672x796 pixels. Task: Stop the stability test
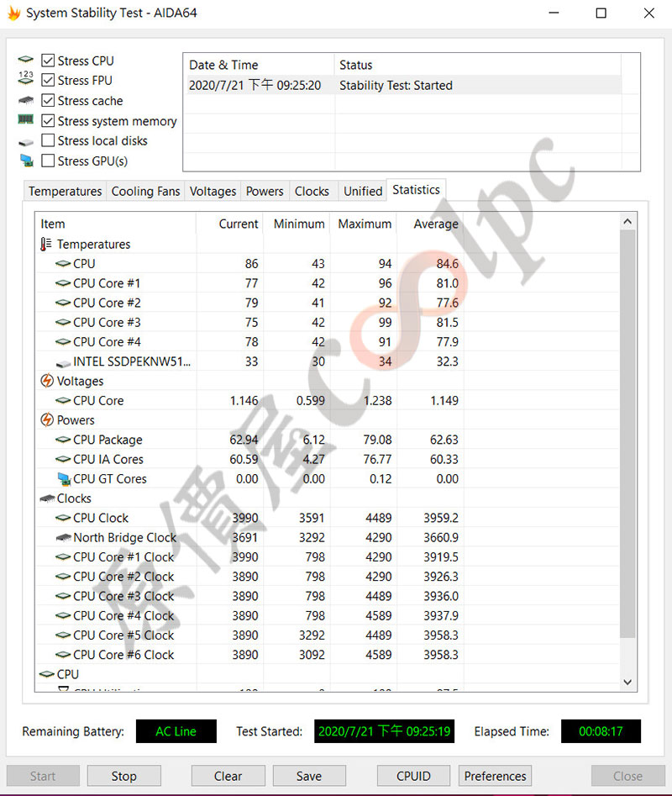123,776
